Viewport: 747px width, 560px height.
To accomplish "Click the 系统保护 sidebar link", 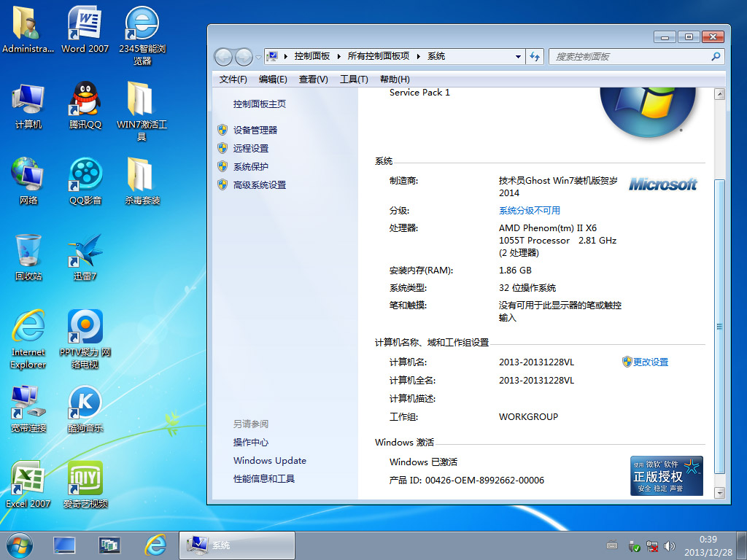I will click(251, 167).
